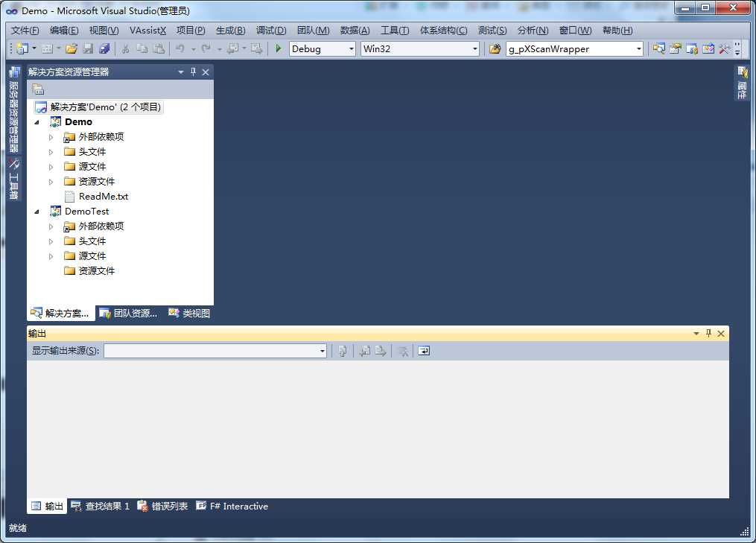Click the Paste clipboard icon
Image resolution: width=756 pixels, height=543 pixels.
(x=159, y=48)
